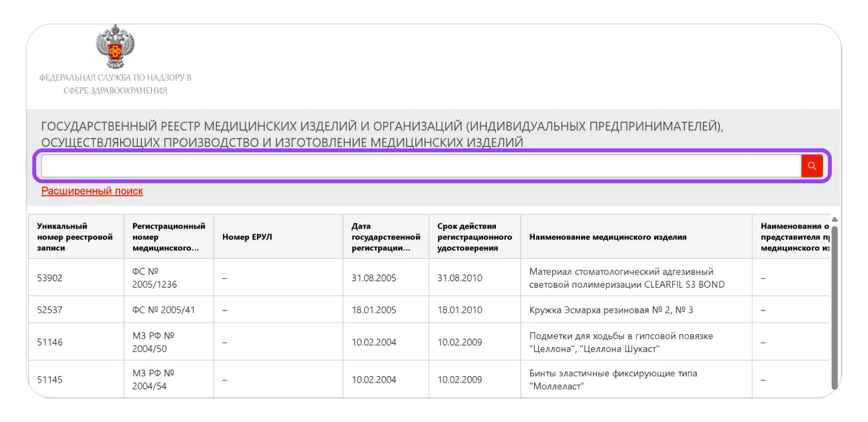Click registration number "МЗ РФ № 2004/50"
The image size is (868, 422).
[154, 342]
